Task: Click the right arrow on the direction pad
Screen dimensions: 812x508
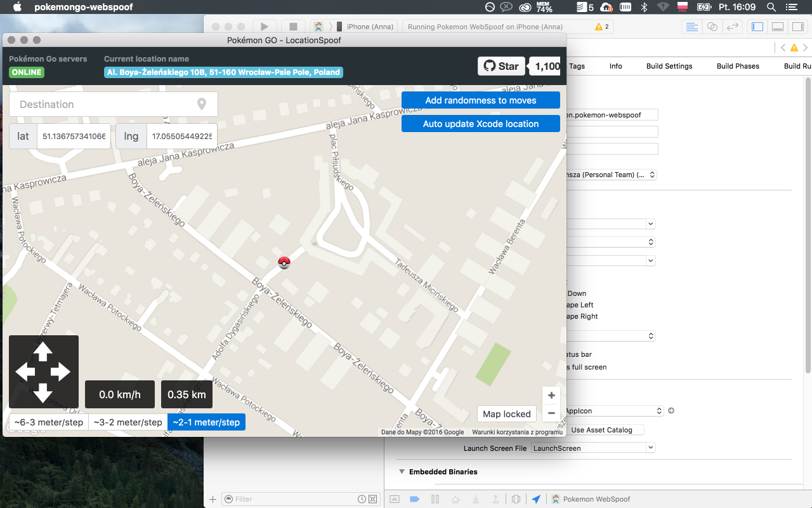Action: click(x=60, y=371)
